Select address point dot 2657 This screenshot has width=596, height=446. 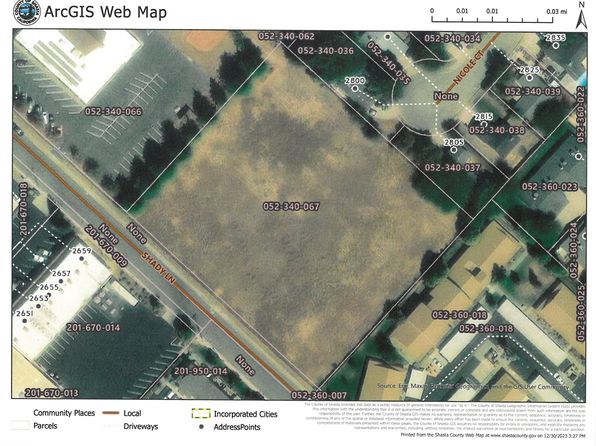pyautogui.click(x=61, y=281)
